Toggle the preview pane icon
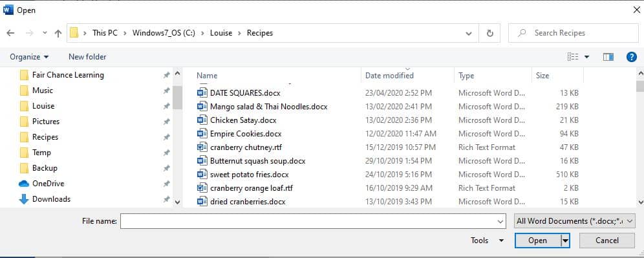This screenshot has height=258, width=644. [608, 57]
